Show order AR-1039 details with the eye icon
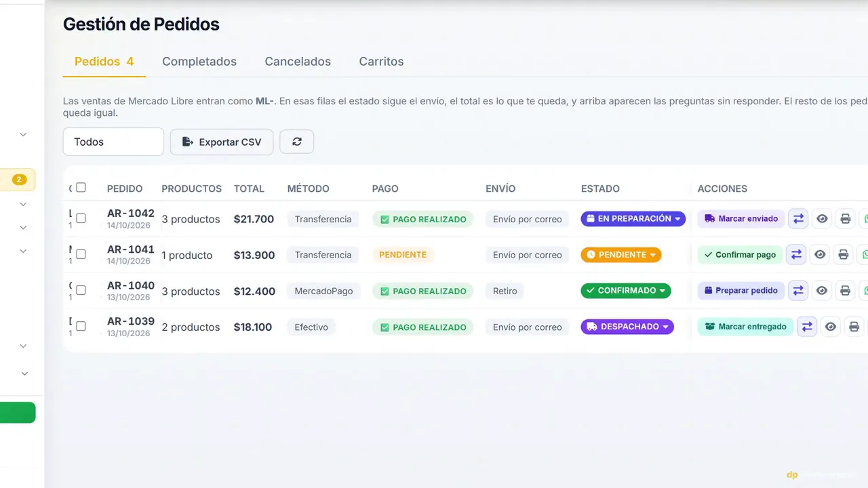The height and width of the screenshot is (488, 868). 831,327
